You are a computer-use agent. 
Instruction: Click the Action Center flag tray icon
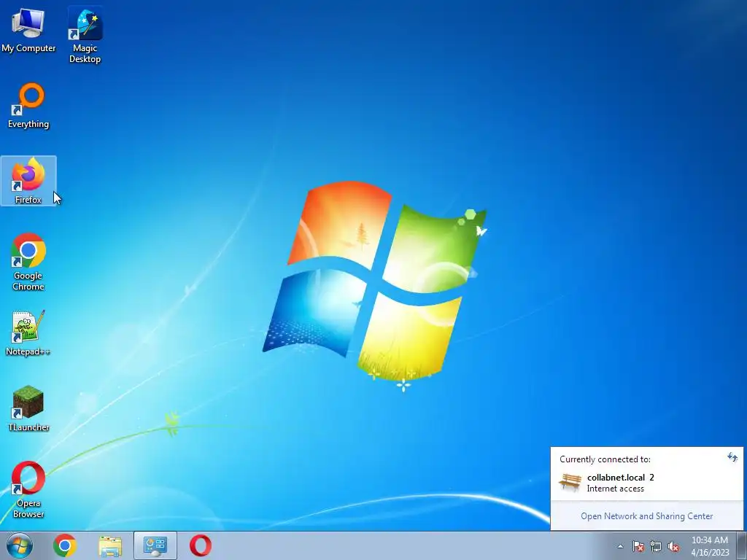638,546
